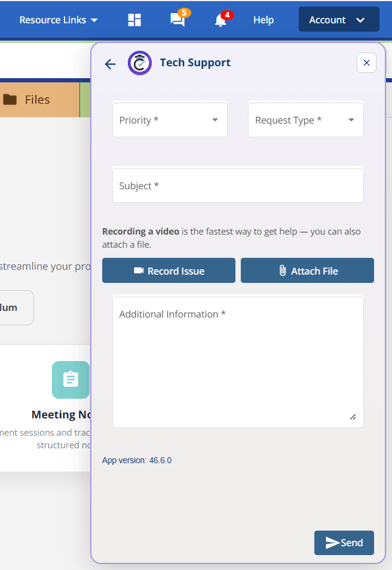Click the App version 46.6.0 text
392x570 pixels.
coord(137,460)
